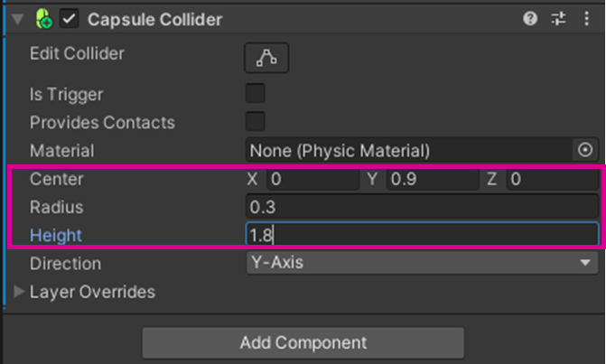
Task: Click the Capsule Collider component icon
Action: (x=44, y=19)
